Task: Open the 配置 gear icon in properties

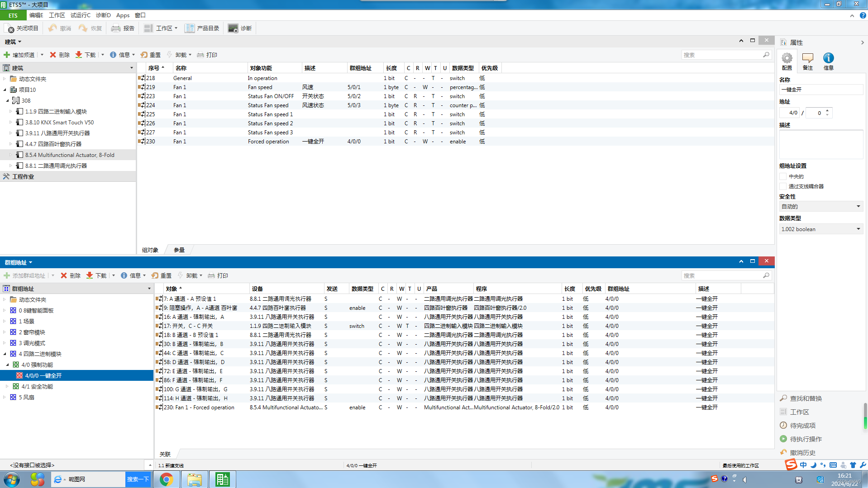Action: click(787, 58)
